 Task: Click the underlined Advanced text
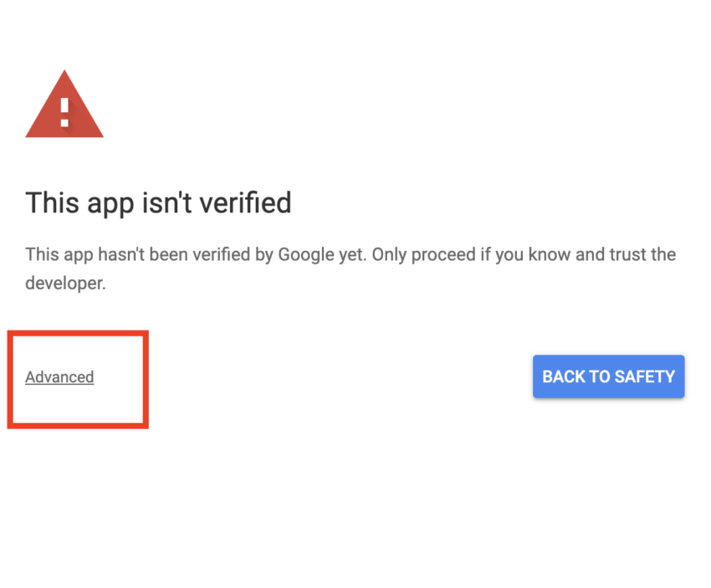tap(59, 377)
